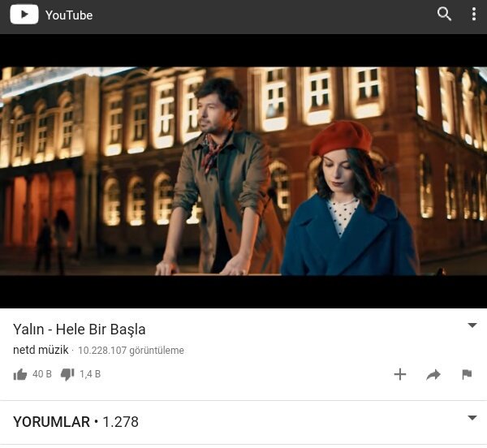Image resolution: width=487 pixels, height=448 pixels.
Task: Expand the YORUMLAR comments section arrow
Action: tap(472, 418)
